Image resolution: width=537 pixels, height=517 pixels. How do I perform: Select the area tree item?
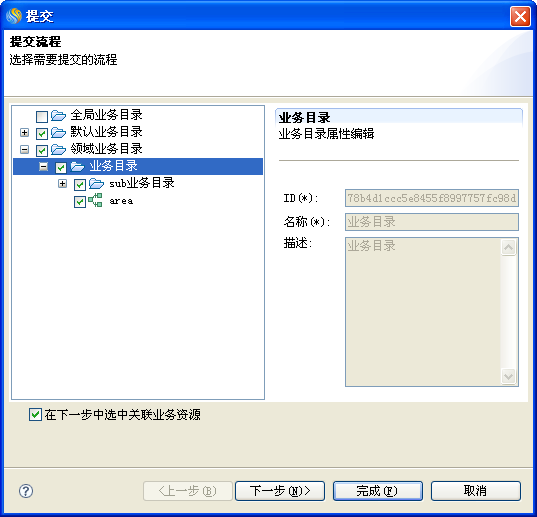click(x=121, y=201)
